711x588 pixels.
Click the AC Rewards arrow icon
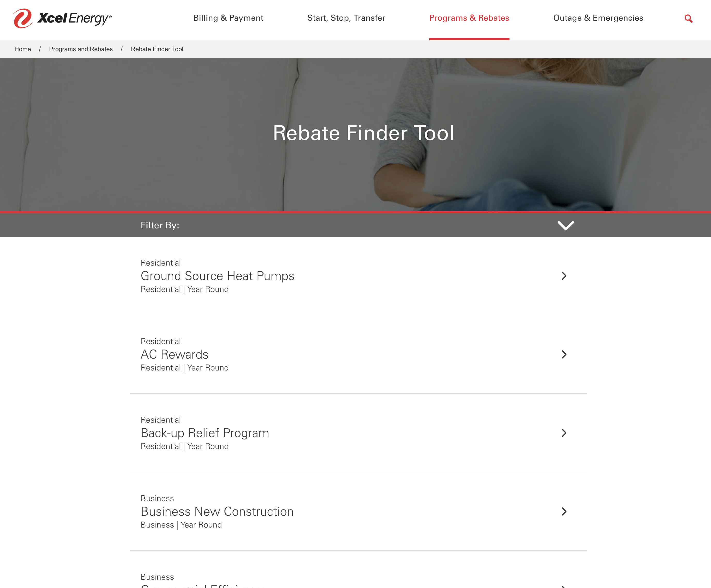tap(564, 354)
